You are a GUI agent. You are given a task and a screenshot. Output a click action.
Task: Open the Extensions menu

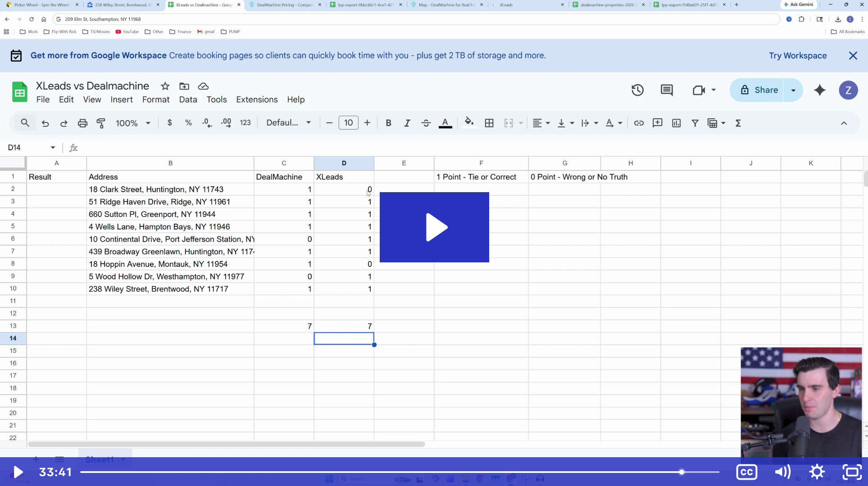(x=257, y=99)
